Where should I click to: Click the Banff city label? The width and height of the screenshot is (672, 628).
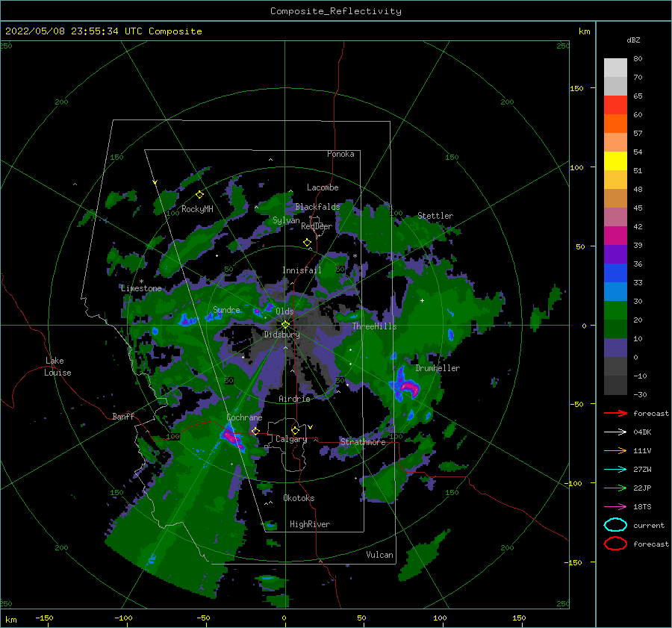coord(123,416)
